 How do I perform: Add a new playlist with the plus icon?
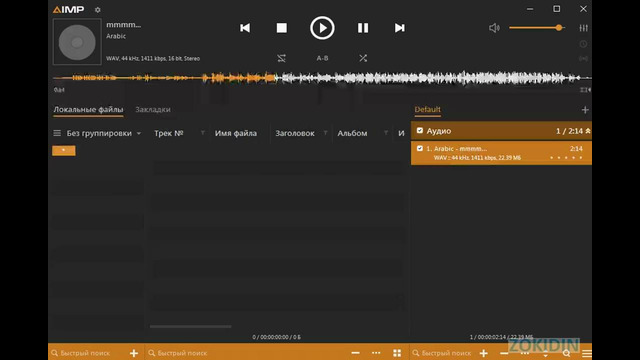point(585,109)
